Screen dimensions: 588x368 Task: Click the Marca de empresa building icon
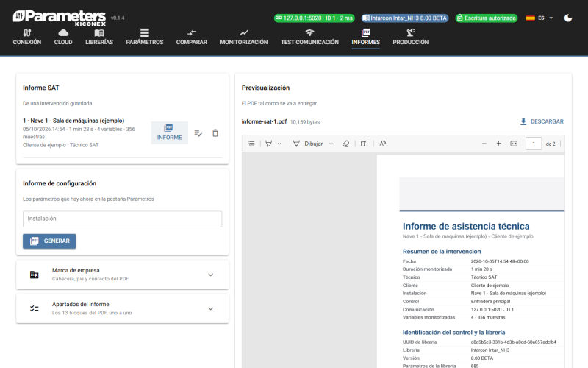click(x=34, y=275)
